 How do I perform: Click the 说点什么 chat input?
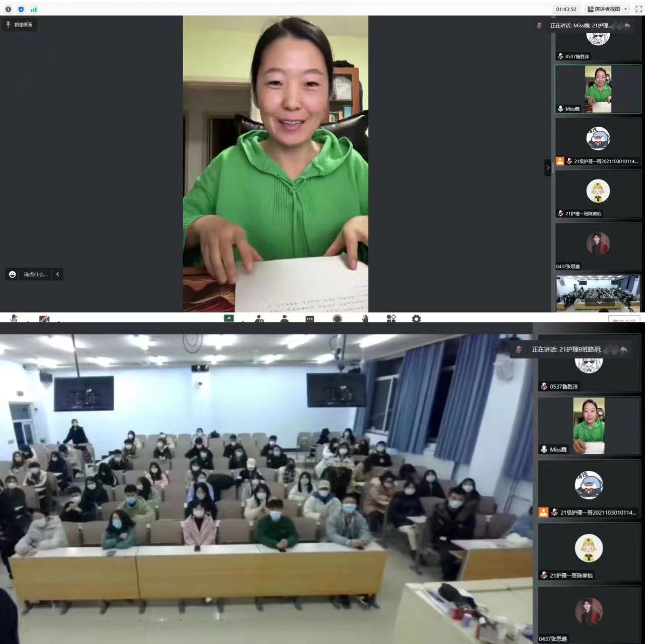[x=35, y=274]
